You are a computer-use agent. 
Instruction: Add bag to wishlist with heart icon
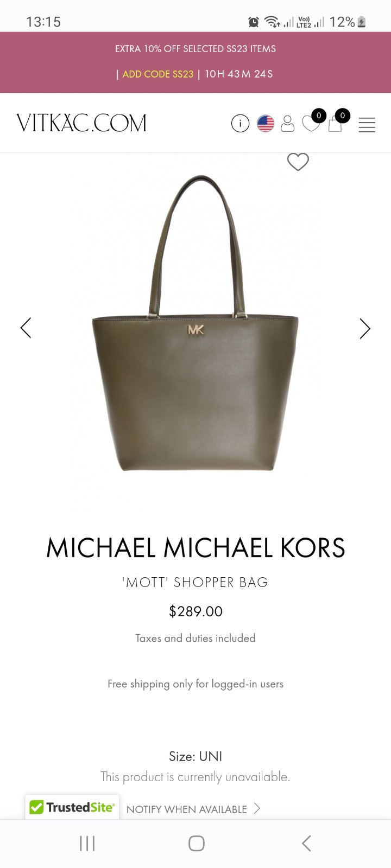[x=298, y=162]
